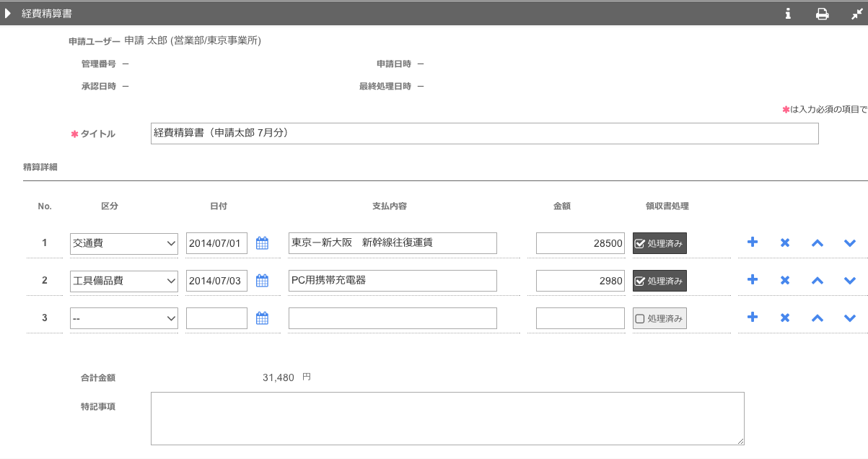Click the タイトル input field
Screen dimensions: 868x459
pyautogui.click(x=485, y=134)
